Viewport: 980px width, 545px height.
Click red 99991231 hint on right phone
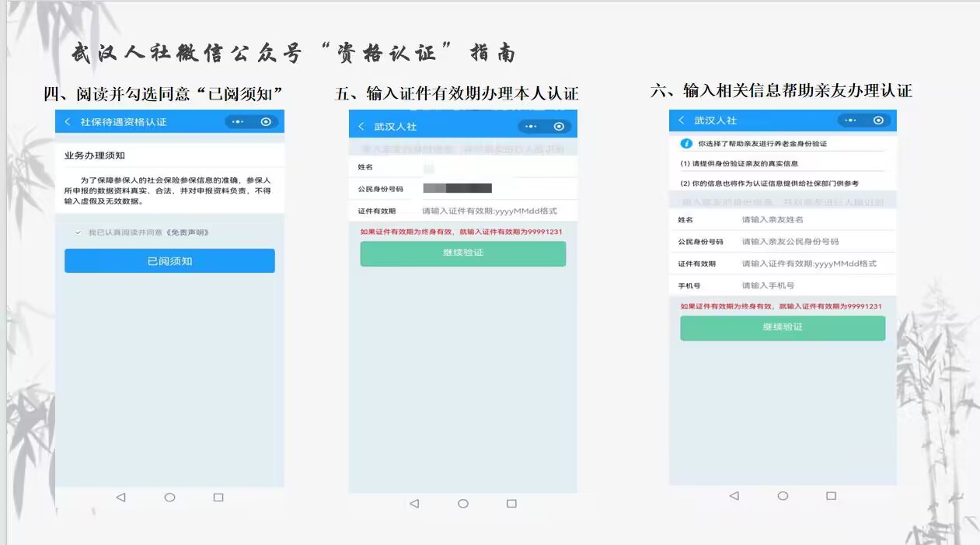tap(781, 306)
